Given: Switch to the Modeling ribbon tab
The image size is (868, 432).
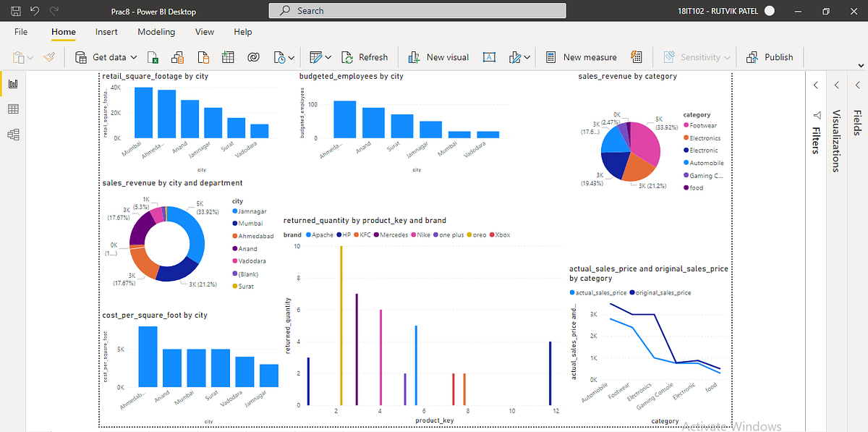Looking at the screenshot, I should 156,32.
